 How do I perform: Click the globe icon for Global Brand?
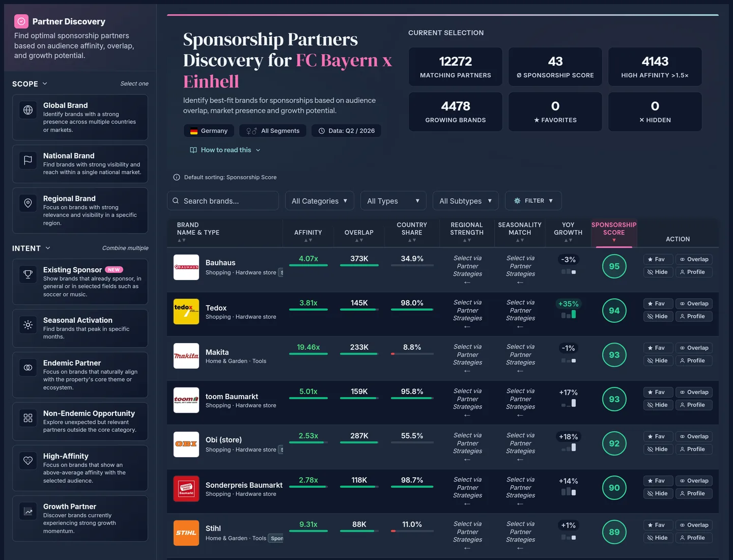tap(28, 110)
